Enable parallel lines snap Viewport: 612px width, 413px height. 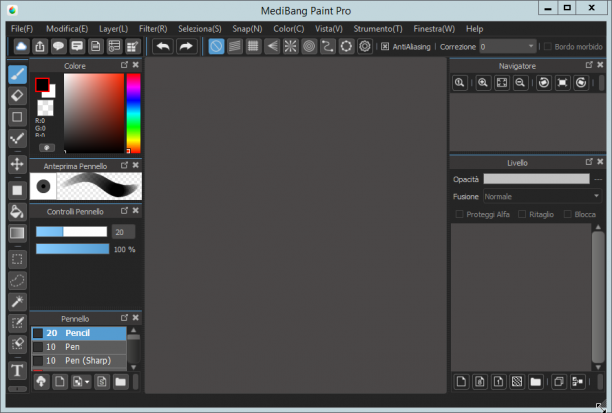tap(235, 46)
